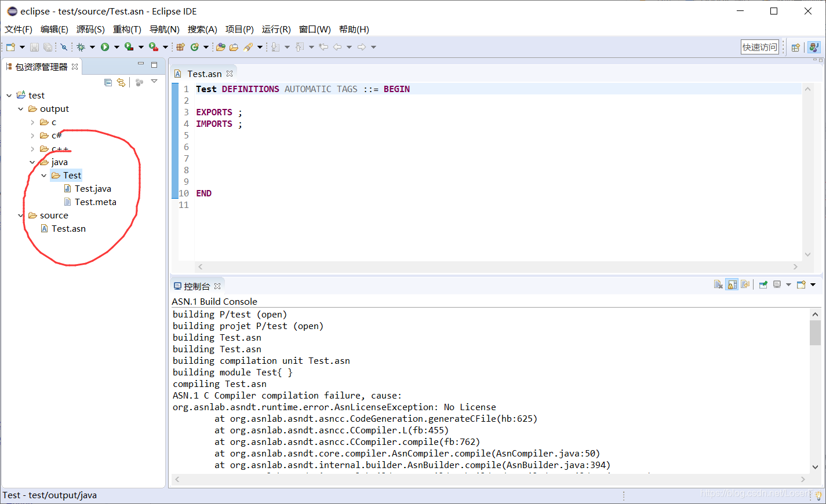The image size is (826, 504).
Task: Select Test.java in the tree
Action: [93, 189]
